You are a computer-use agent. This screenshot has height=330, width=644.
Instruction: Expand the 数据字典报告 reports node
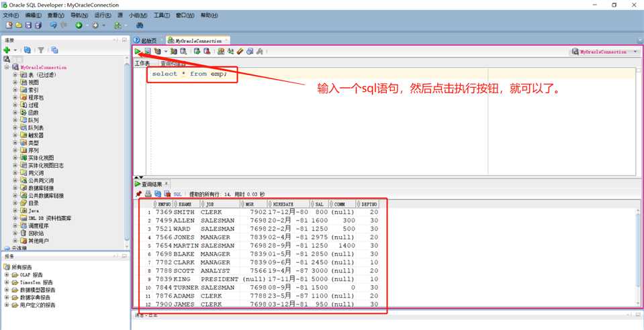tap(7, 297)
